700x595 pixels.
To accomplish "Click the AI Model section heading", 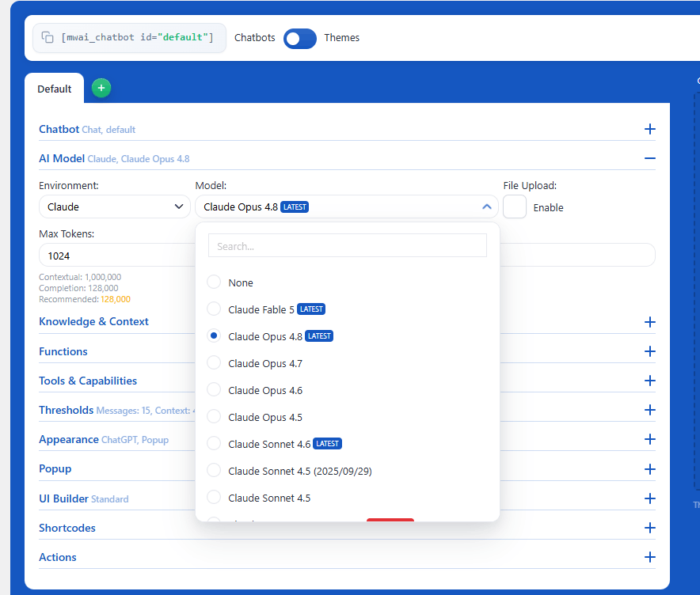I will (x=62, y=158).
